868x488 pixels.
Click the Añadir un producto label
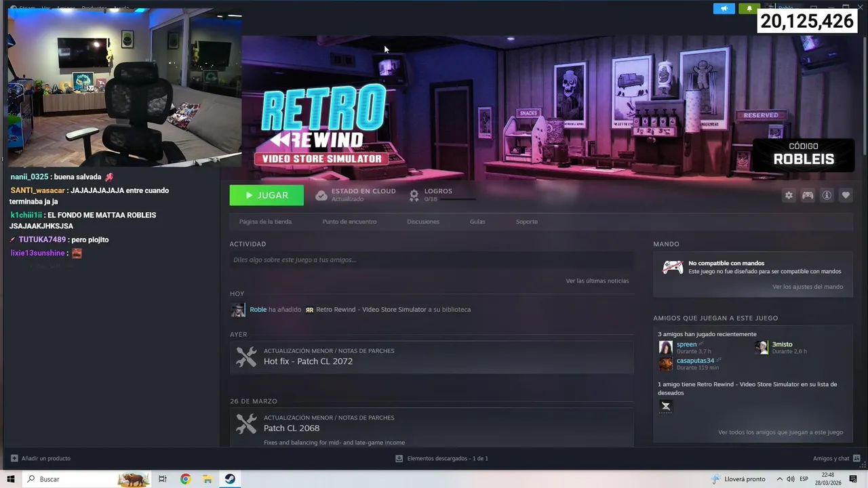point(45,458)
